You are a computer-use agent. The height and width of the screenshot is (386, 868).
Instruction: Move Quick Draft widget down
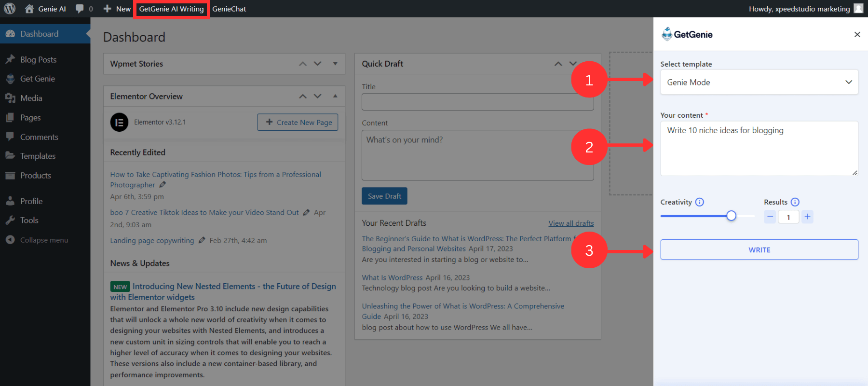(x=573, y=64)
